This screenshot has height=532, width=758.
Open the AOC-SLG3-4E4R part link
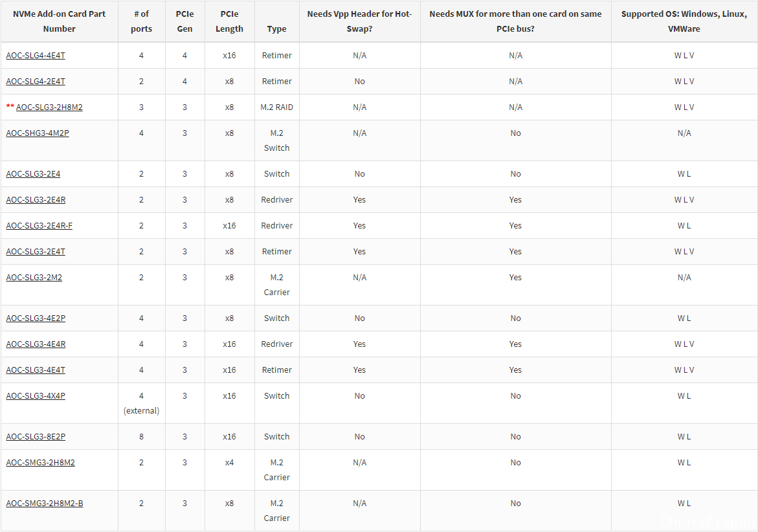tap(36, 344)
